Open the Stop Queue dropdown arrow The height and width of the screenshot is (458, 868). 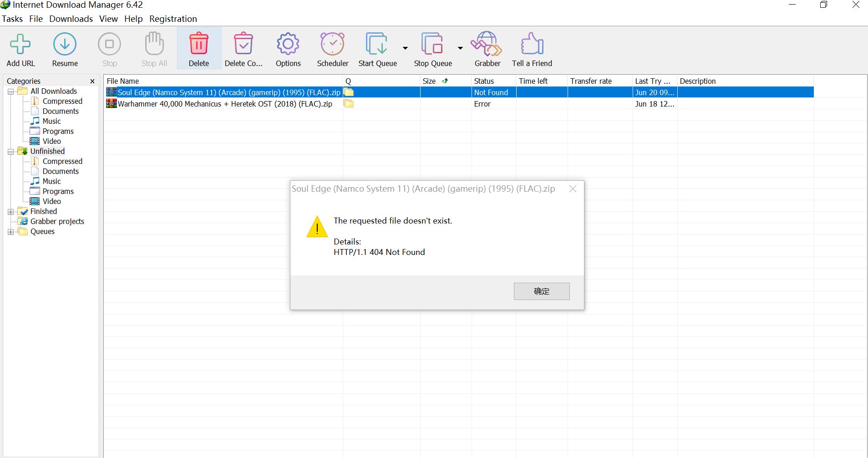[x=460, y=48]
